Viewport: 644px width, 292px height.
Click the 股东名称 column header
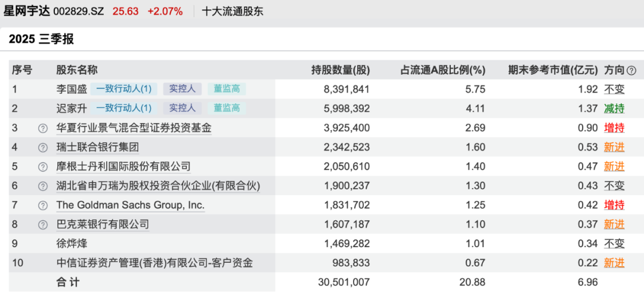pos(77,70)
